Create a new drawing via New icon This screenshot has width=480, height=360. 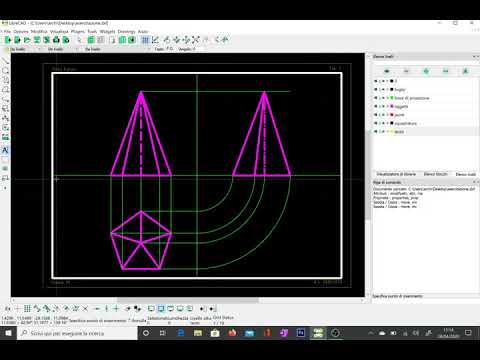(8, 40)
